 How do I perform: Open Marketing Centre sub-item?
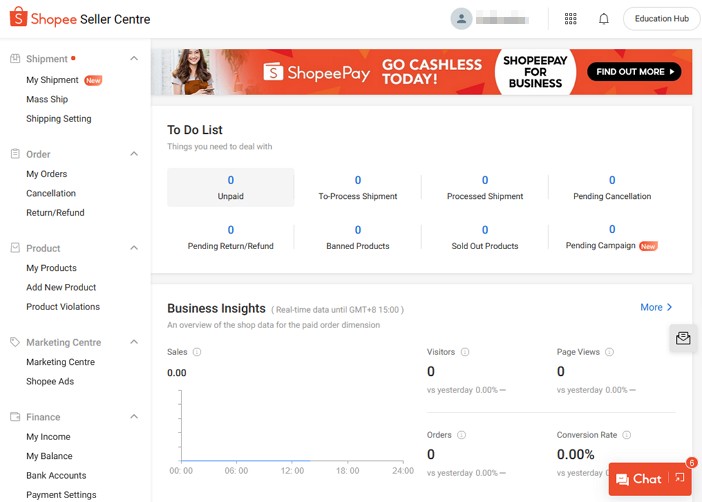pos(60,362)
